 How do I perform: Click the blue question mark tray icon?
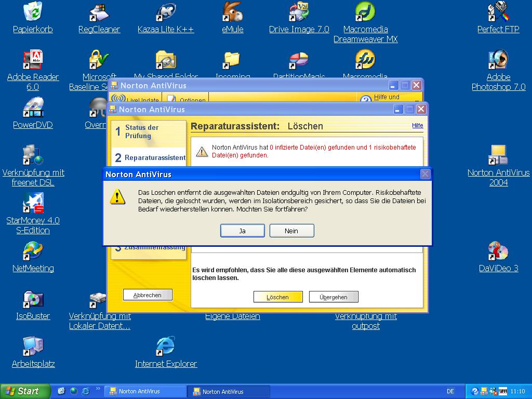click(x=475, y=392)
